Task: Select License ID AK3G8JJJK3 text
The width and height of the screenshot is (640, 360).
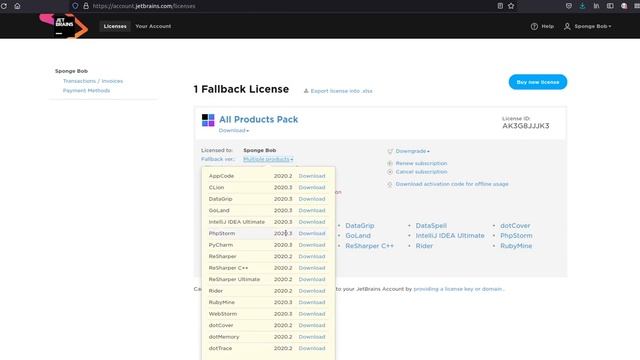Action: click(526, 126)
